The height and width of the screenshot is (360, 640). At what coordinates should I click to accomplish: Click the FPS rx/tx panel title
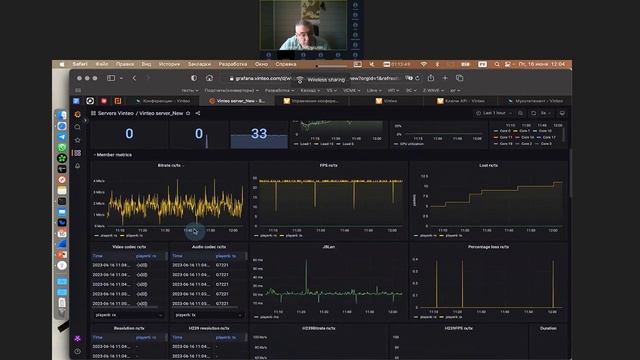coord(329,165)
